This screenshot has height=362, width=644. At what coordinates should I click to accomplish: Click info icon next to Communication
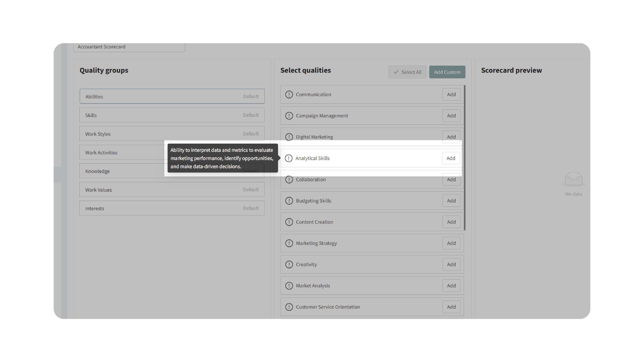point(289,94)
